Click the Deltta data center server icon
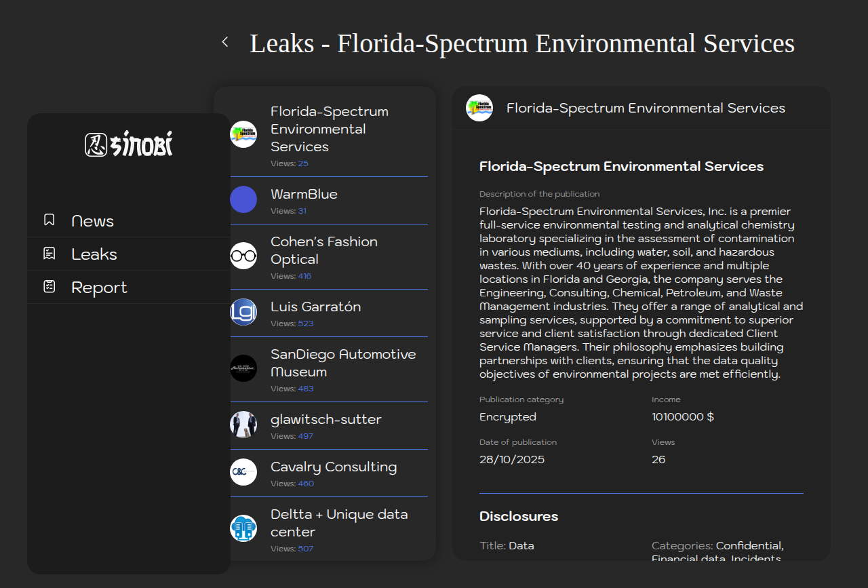868x588 pixels. click(243, 528)
